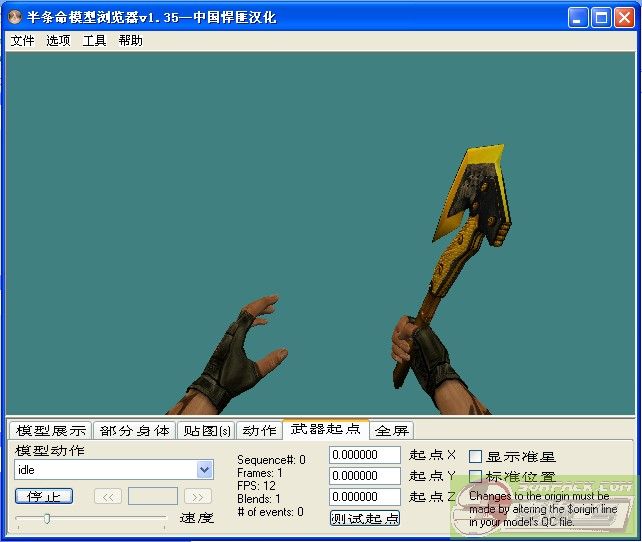Open the 选项 menu
Screen dimensions: 642x542
[x=58, y=41]
